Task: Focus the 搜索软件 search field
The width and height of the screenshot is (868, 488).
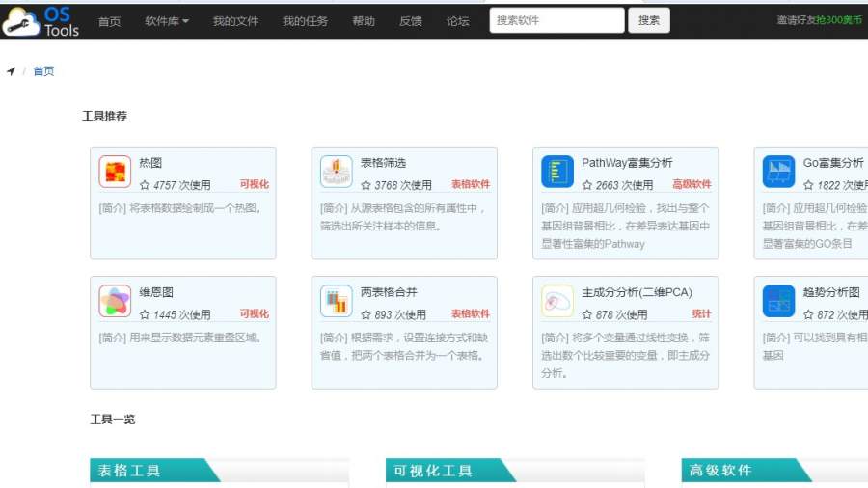Action: [x=556, y=20]
